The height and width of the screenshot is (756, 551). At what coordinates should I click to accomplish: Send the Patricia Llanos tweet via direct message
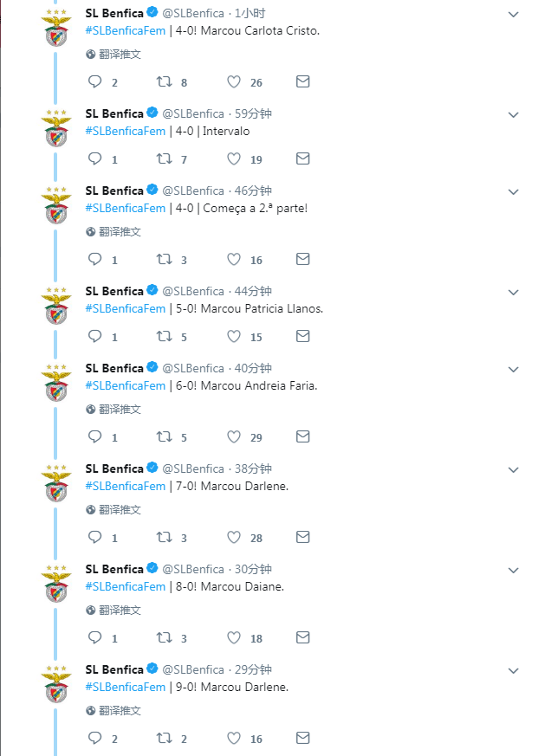[x=302, y=336]
